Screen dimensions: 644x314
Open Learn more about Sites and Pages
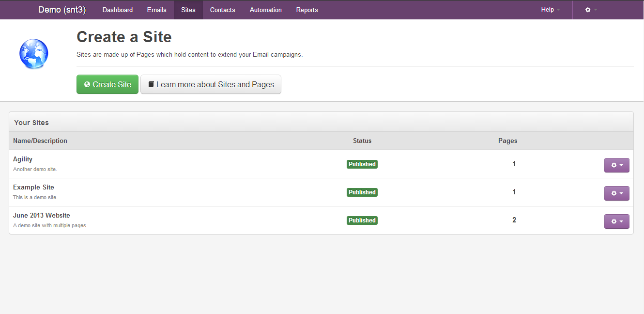click(211, 84)
